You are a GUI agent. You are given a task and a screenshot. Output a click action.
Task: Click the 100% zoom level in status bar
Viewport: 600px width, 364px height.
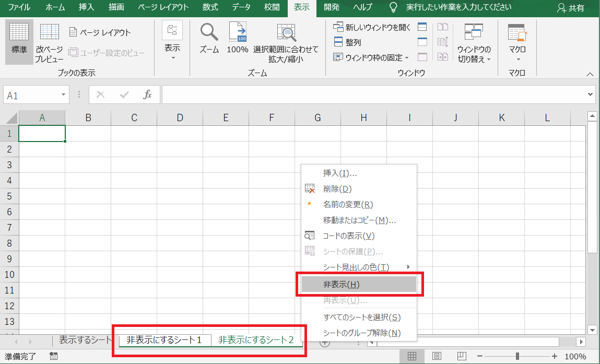pyautogui.click(x=575, y=356)
